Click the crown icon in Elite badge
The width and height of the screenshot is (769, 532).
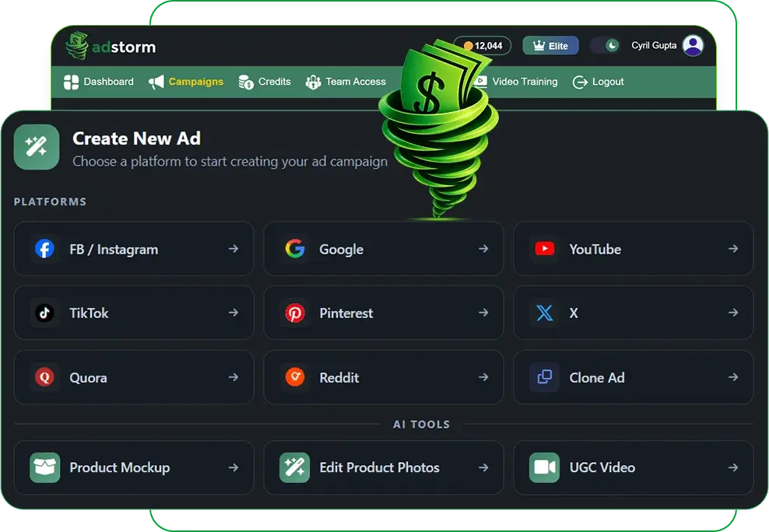pyautogui.click(x=539, y=46)
